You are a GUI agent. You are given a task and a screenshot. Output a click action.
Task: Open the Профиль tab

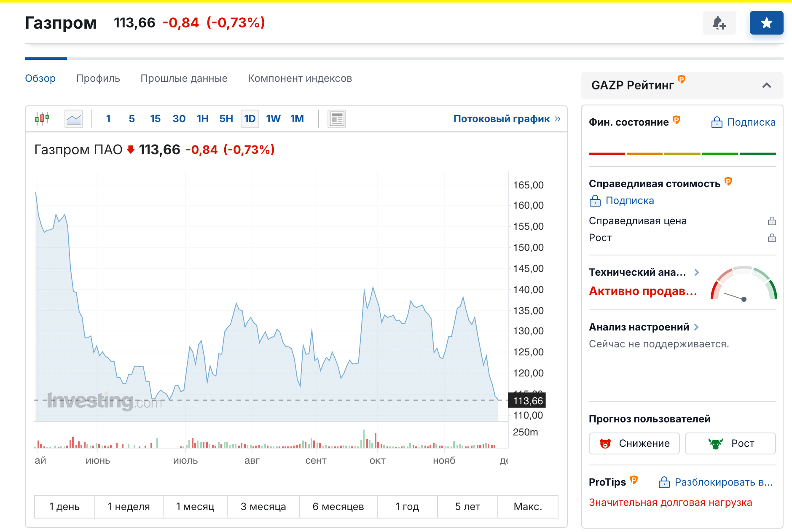coord(98,78)
